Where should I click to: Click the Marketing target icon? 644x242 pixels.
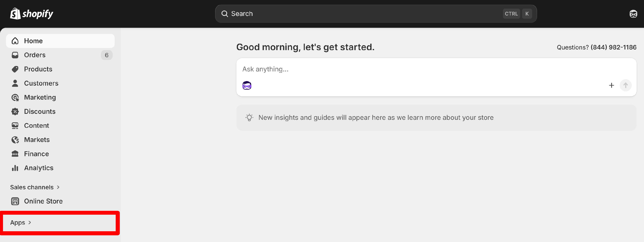[x=15, y=97]
